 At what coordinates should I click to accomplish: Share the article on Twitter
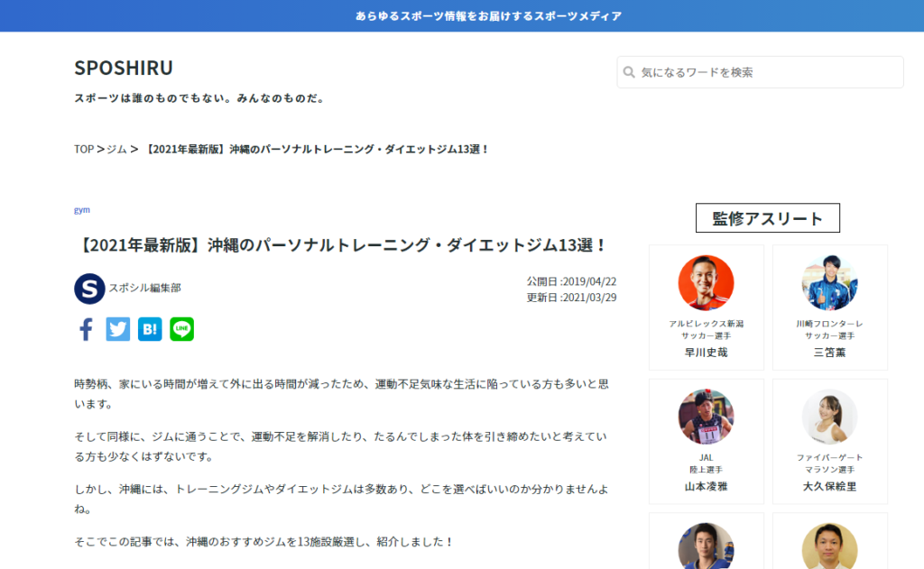118,329
